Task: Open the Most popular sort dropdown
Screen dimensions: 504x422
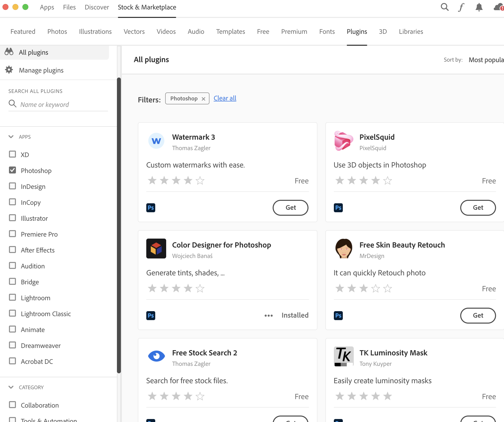Action: tap(486, 60)
